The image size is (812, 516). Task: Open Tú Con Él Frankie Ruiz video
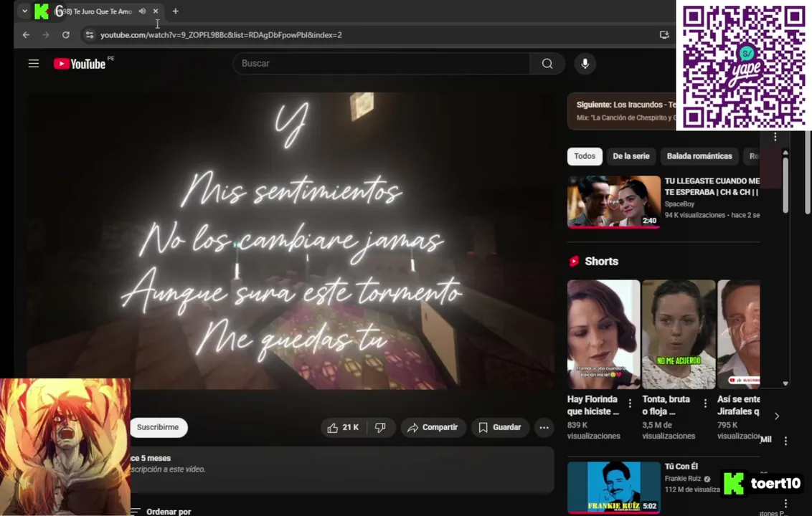tap(613, 487)
